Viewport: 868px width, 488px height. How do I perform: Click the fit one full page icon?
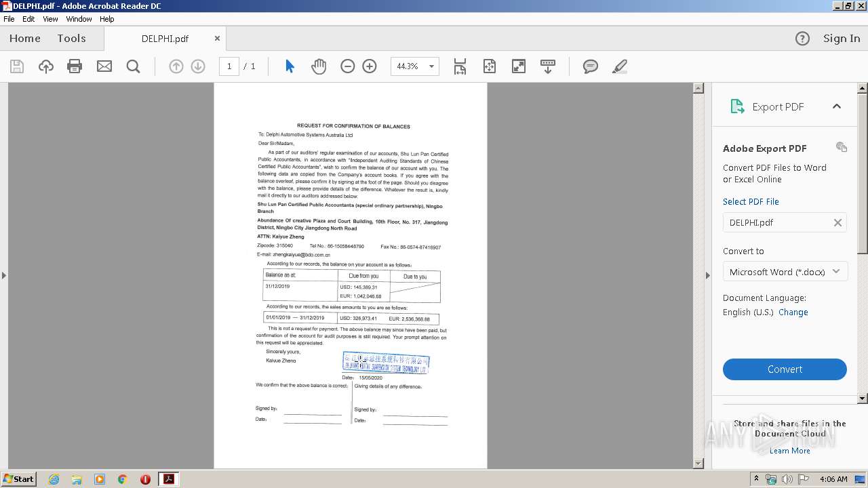point(490,66)
